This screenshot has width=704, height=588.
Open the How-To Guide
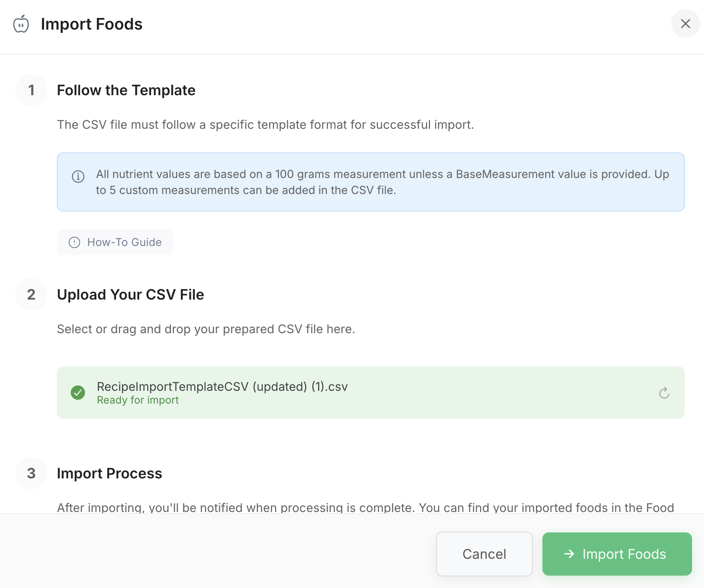click(115, 242)
